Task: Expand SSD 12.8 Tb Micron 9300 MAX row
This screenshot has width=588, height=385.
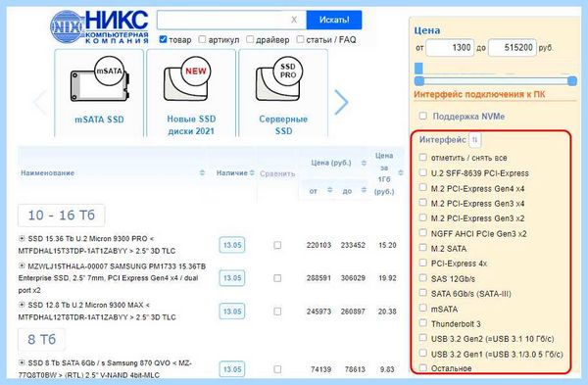Action: pyautogui.click(x=22, y=305)
